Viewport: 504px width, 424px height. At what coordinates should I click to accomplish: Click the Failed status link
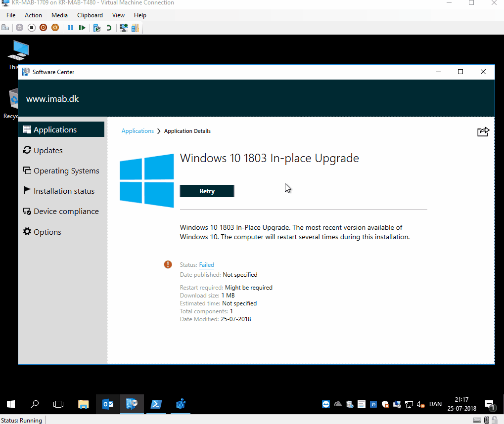click(x=207, y=265)
